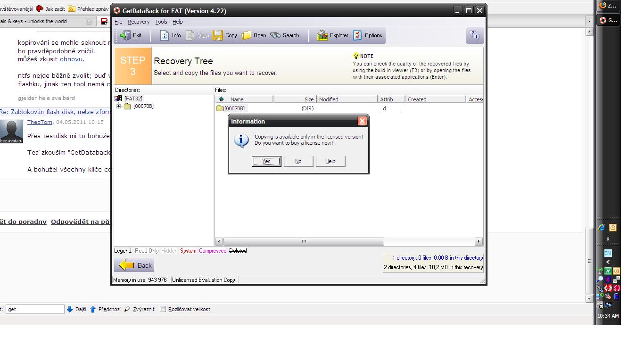Click the EN language indicator in taskbar

click(608, 253)
